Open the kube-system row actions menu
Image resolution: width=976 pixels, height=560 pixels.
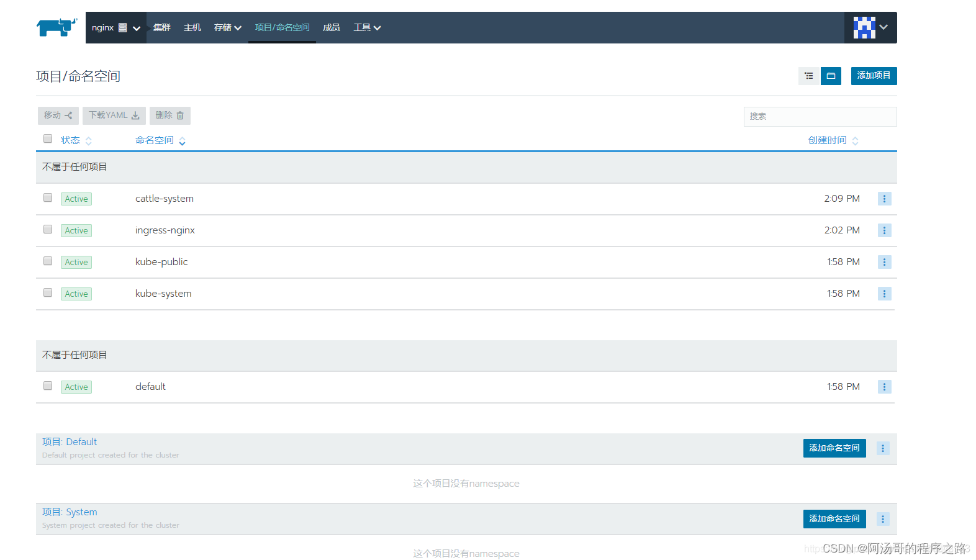click(x=885, y=294)
